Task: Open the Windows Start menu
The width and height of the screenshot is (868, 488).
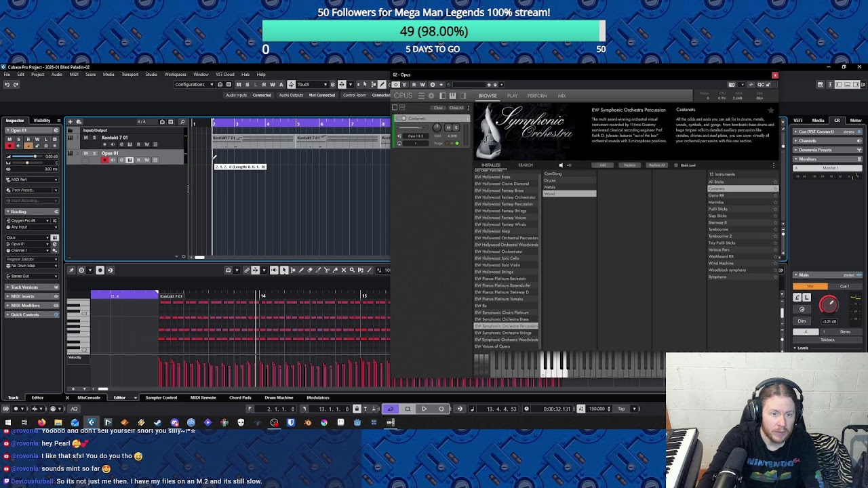Action: tap(7, 423)
